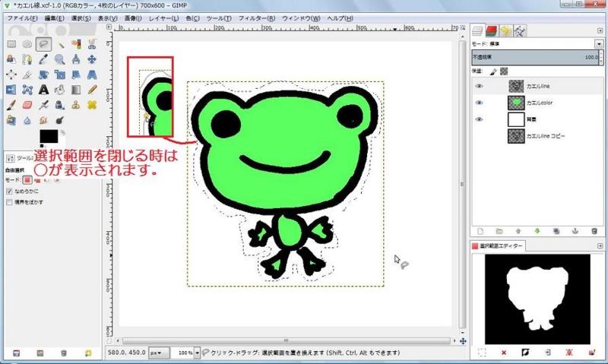Click the horizontal canvas scrollbar

tap(286, 340)
